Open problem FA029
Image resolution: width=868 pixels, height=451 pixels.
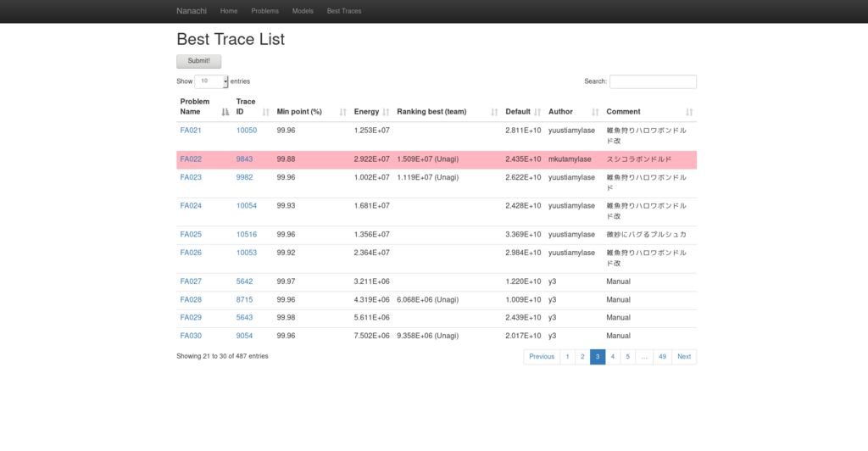(191, 318)
